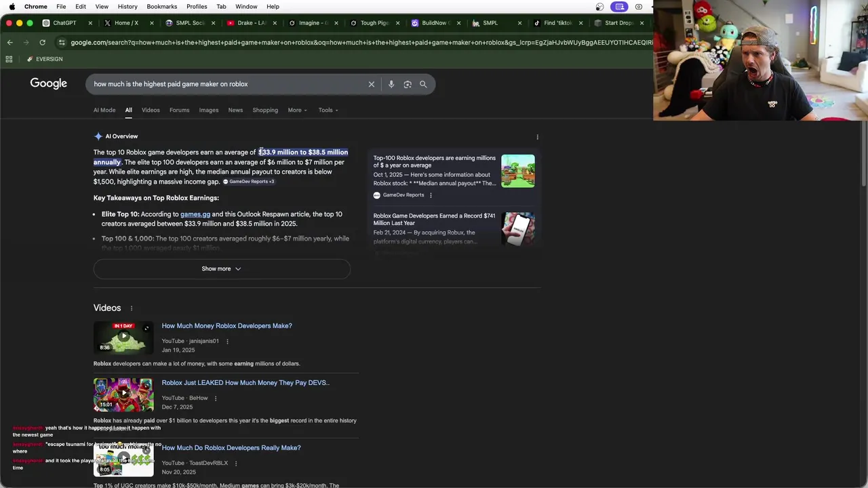Screen dimensions: 868x488
Task: Expand the More results dropdown
Action: 297,110
